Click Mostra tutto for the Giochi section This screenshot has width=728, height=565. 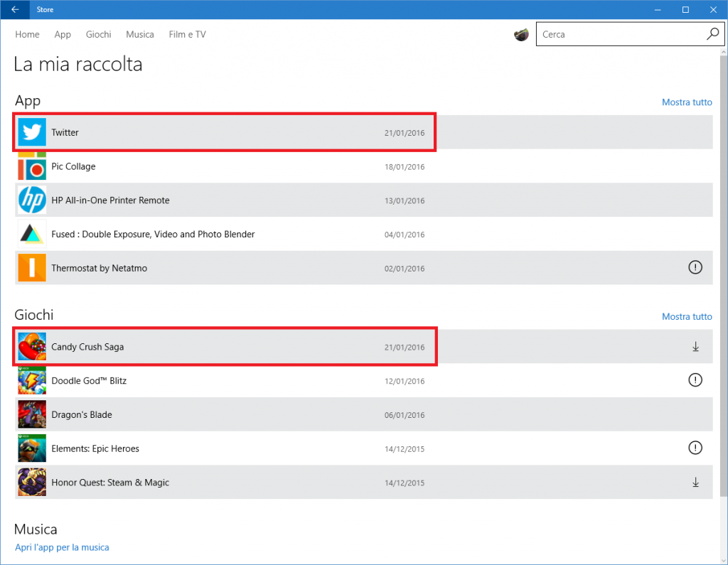click(x=687, y=317)
